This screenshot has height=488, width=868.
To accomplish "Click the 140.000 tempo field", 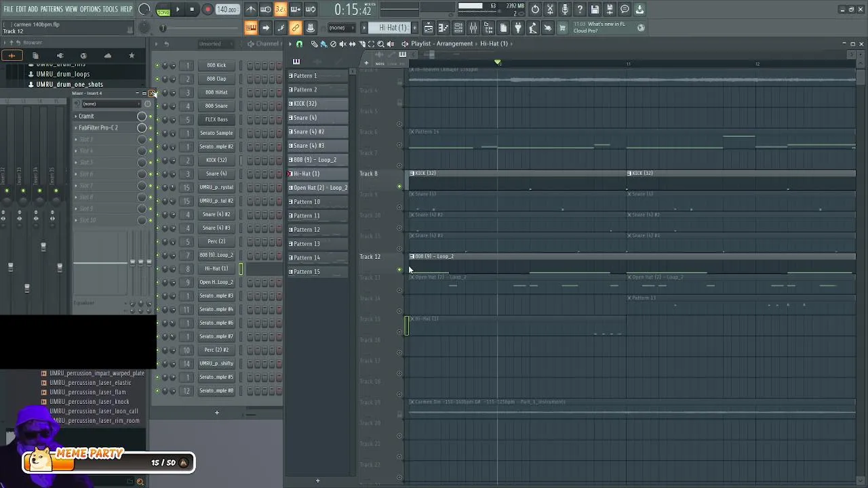I will click(227, 9).
